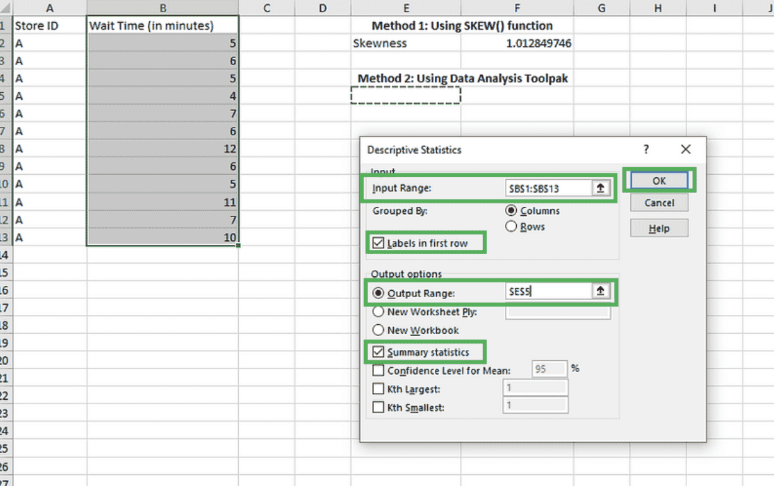The height and width of the screenshot is (486, 774).
Task: Select the Rows grouping option
Action: [513, 227]
